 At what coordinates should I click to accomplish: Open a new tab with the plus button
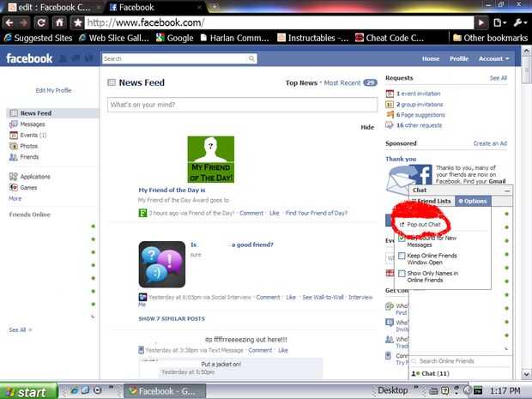[x=215, y=7]
